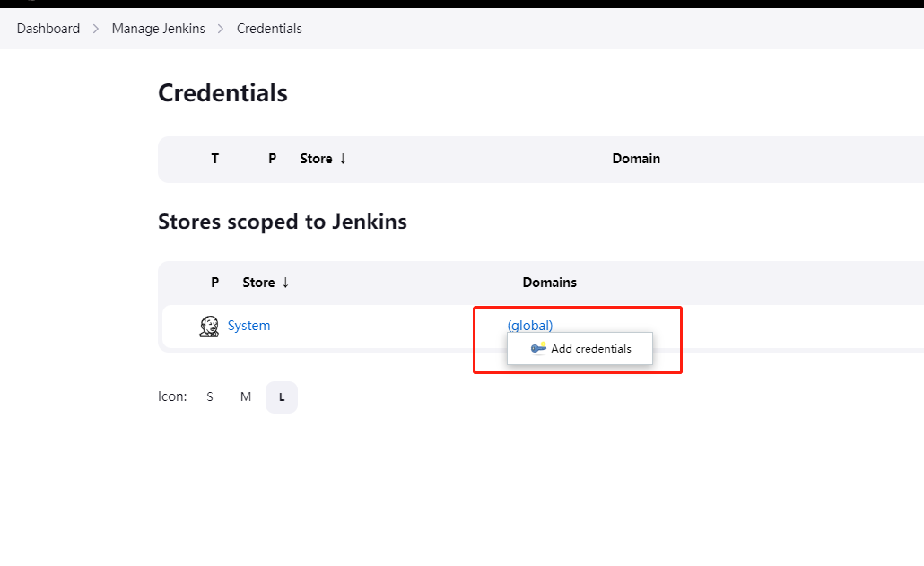Click the Domain column header
The width and height of the screenshot is (924, 566).
tap(636, 159)
